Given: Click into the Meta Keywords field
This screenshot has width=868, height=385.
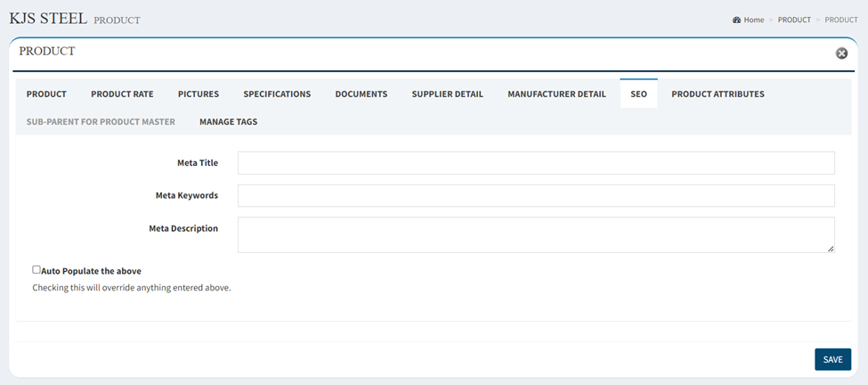Looking at the screenshot, I should pos(536,195).
